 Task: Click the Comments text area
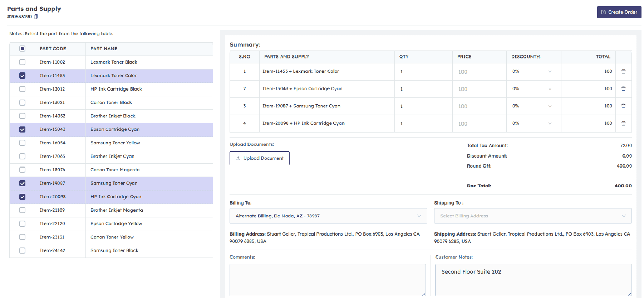coord(328,280)
